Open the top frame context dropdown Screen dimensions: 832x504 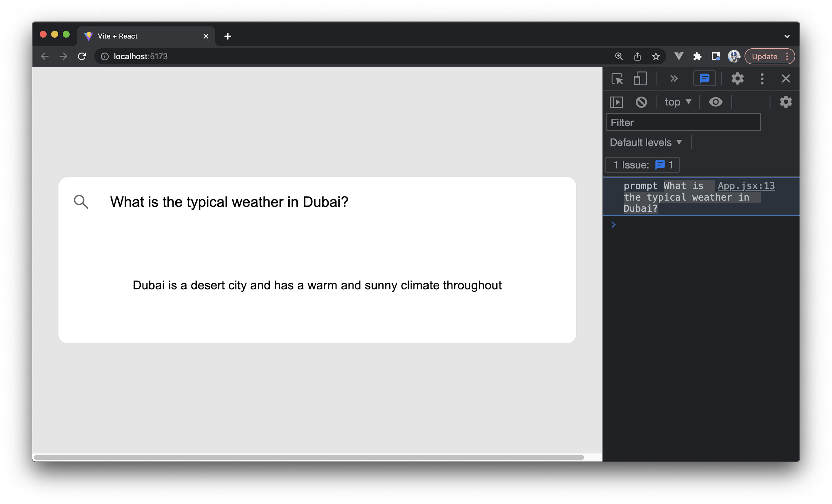pyautogui.click(x=677, y=102)
